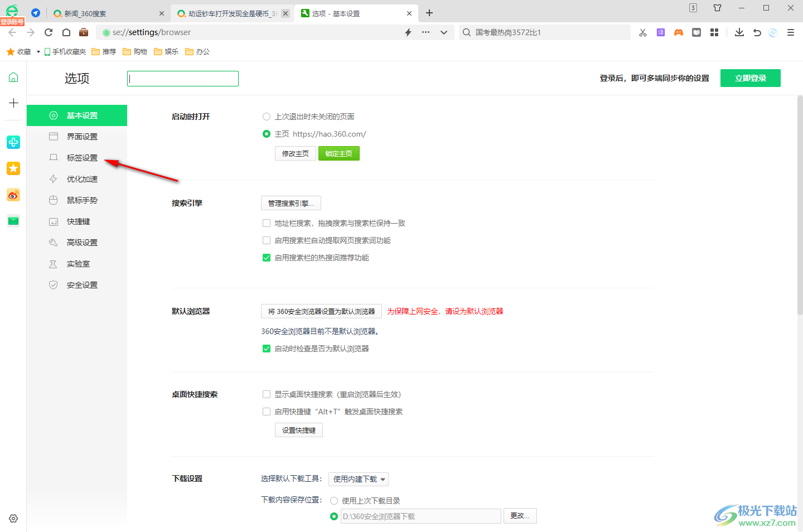The height and width of the screenshot is (532, 803).
Task: Click the settings page vertical scrollbar
Action: pos(800,205)
